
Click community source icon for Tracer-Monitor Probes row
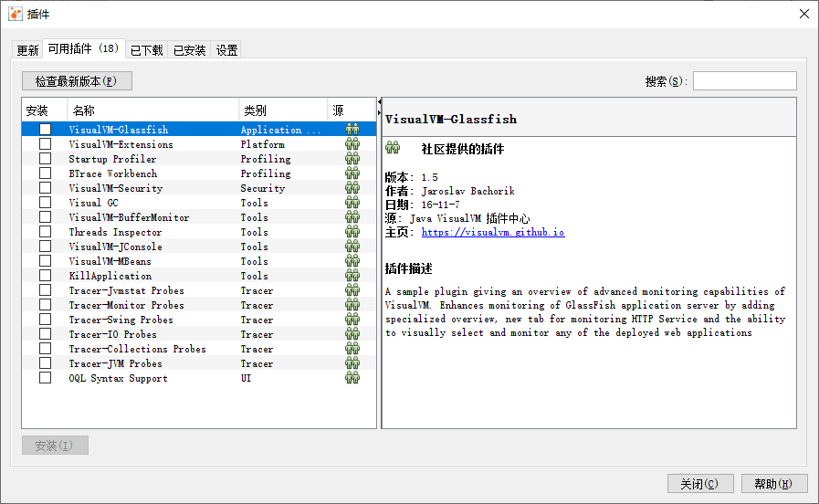[x=352, y=304]
